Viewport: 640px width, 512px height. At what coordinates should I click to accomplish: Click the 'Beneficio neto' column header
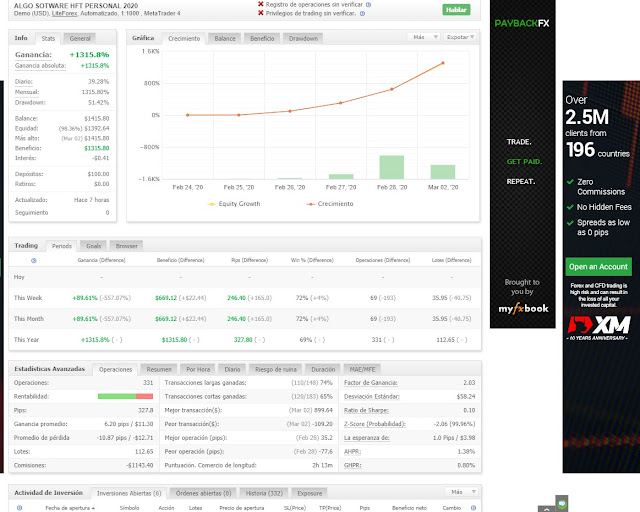click(409, 508)
